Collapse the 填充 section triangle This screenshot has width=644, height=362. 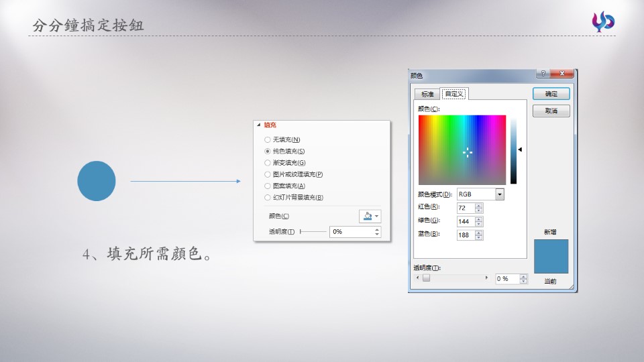coord(258,125)
